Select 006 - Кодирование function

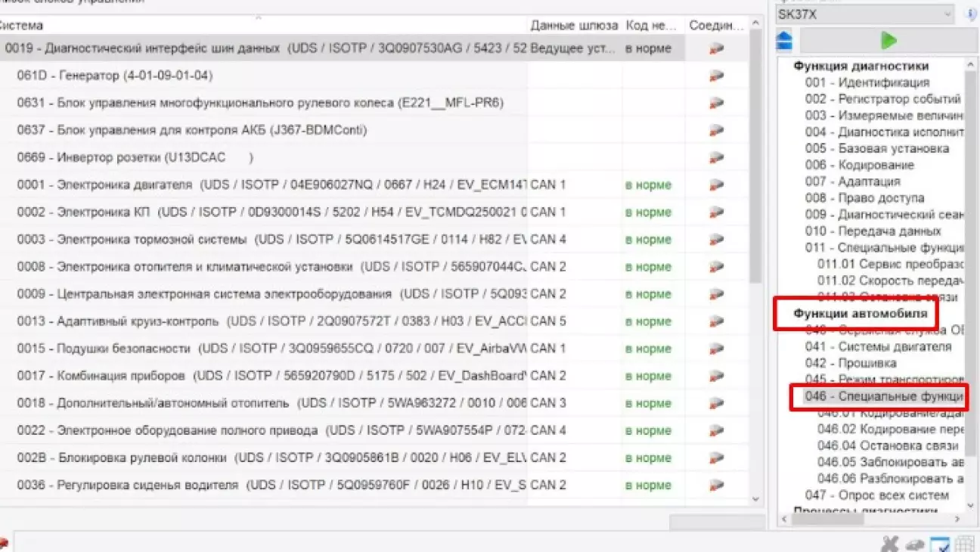859,165
